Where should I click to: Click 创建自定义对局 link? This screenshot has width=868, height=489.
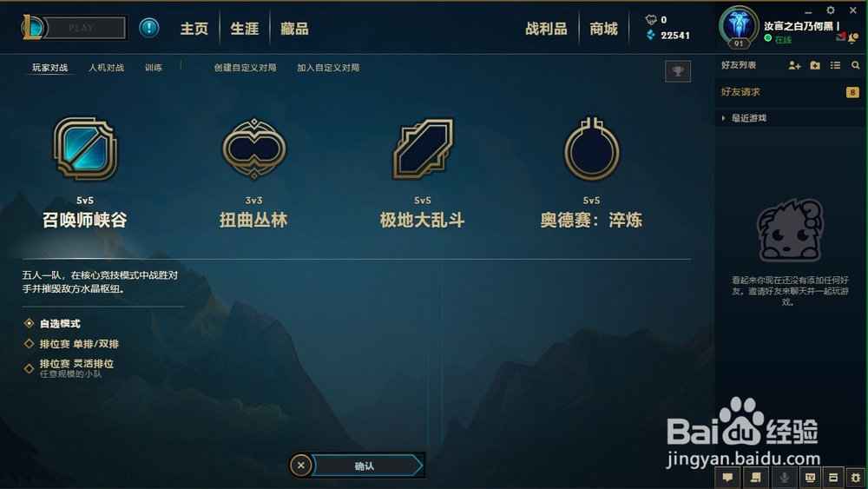[246, 68]
